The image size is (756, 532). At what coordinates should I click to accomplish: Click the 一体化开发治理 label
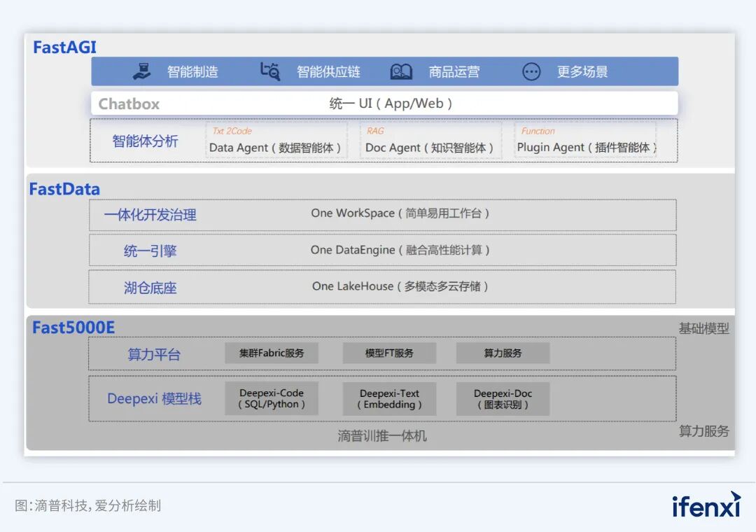[150, 215]
